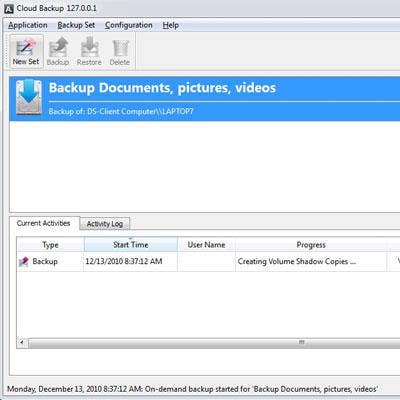Screen dimensions: 400x400
Task: Click the Backup activity row icon
Action: tap(24, 262)
